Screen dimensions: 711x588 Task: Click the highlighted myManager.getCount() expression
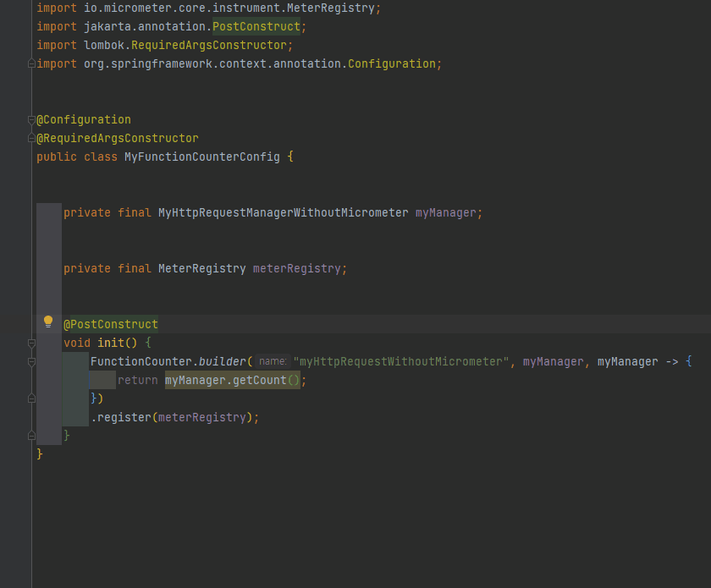click(232, 380)
